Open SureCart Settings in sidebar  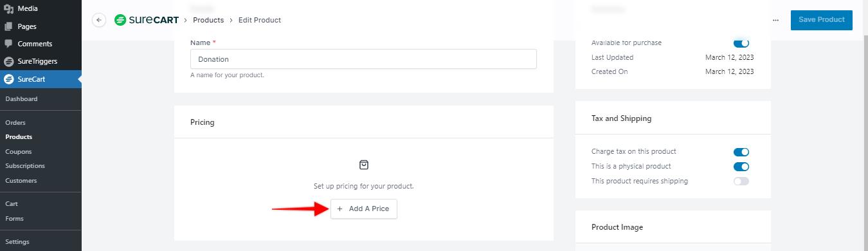click(x=17, y=242)
